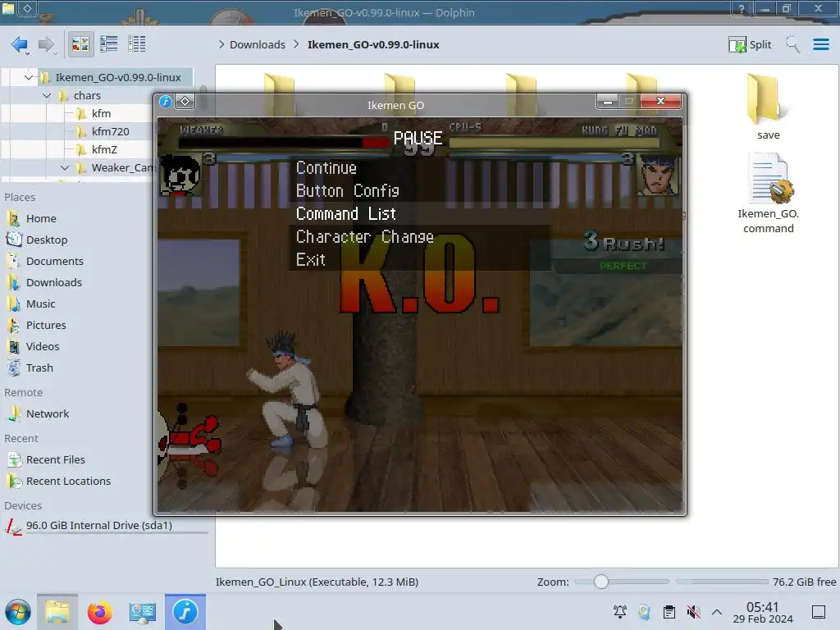This screenshot has width=840, height=630.
Task: Switch Dolphin to Compact view mode
Action: pyautogui.click(x=109, y=44)
